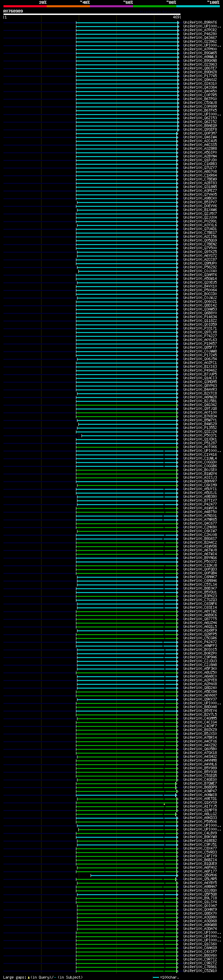Image resolution: width=223 pixels, height=980 pixels.
Task: Click the green ~80% identity legend segment
Action: [x=154, y=6]
